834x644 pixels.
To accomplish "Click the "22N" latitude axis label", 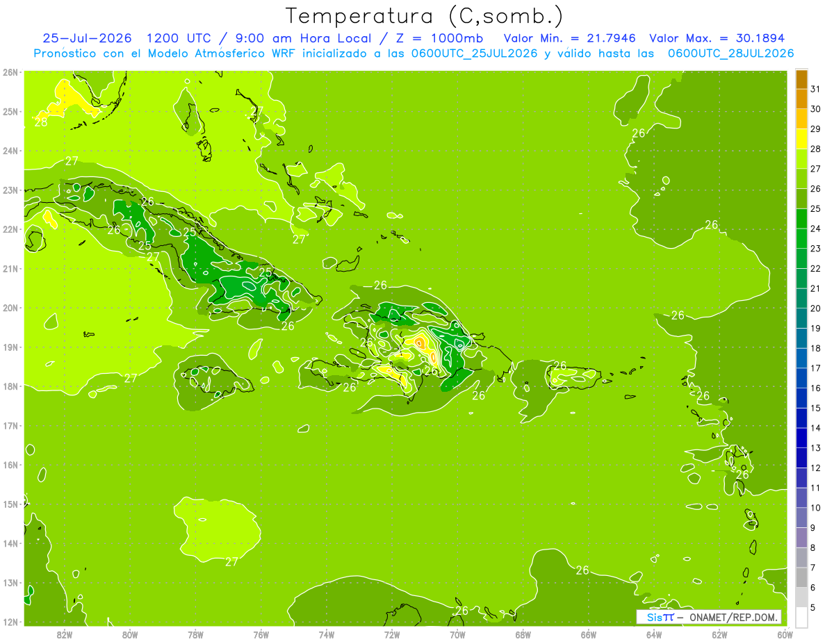I will (10, 229).
